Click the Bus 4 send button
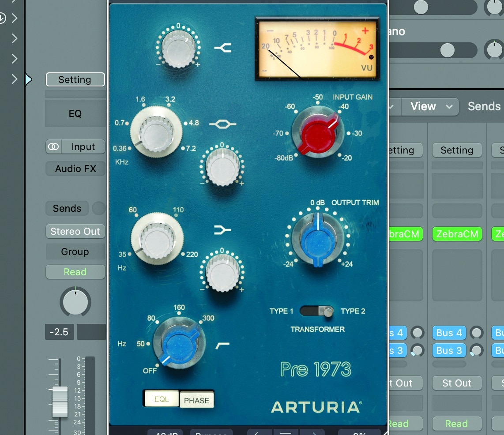504x435 pixels. [449, 333]
